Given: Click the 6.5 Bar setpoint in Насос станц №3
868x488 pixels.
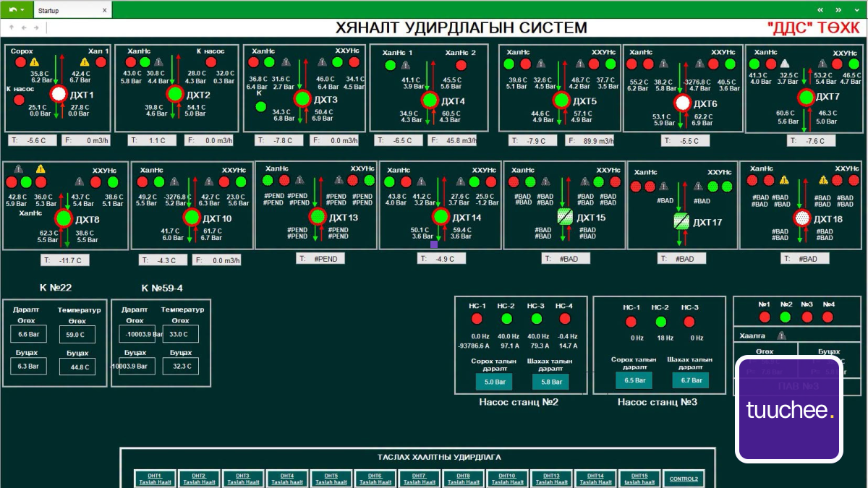Looking at the screenshot, I should (x=634, y=380).
